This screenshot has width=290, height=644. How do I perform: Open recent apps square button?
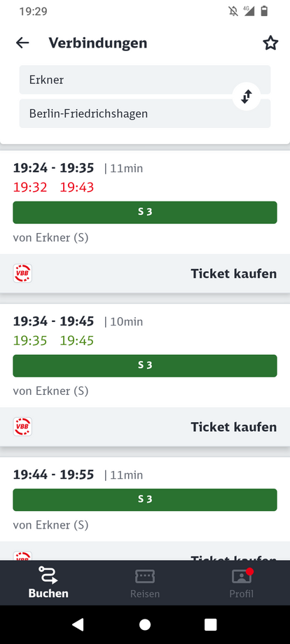coord(211,624)
